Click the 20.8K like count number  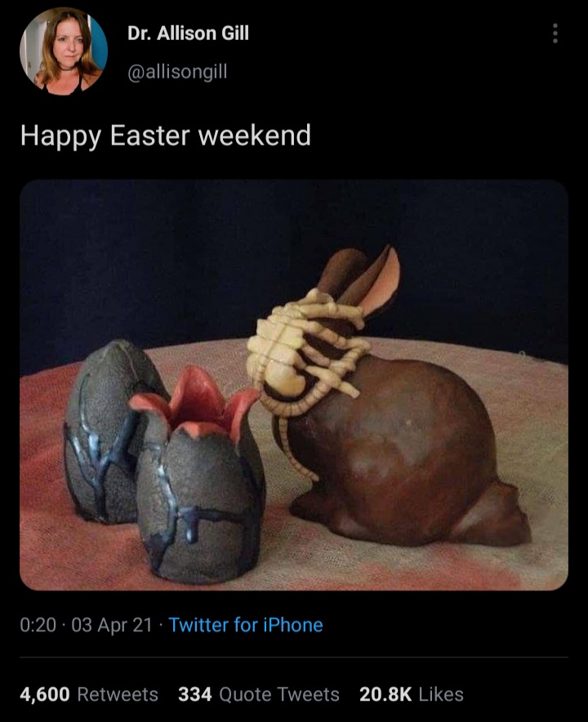click(x=385, y=695)
